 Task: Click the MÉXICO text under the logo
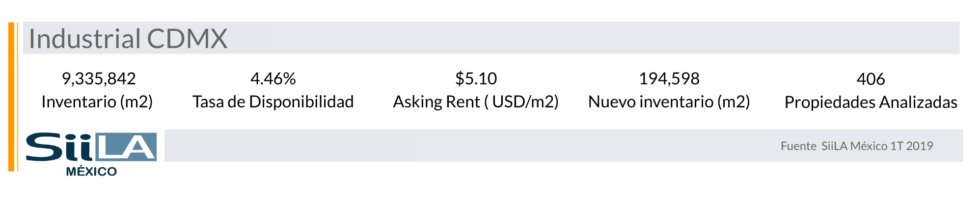tap(91, 172)
